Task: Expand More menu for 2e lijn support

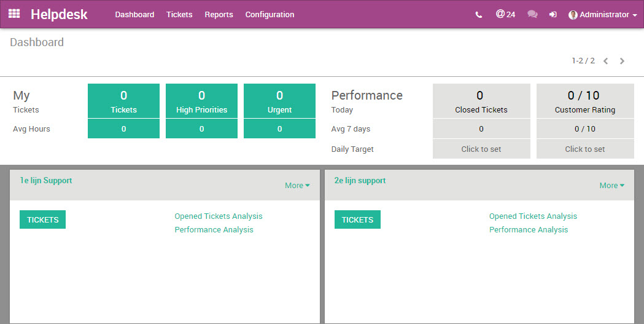Action: click(611, 186)
